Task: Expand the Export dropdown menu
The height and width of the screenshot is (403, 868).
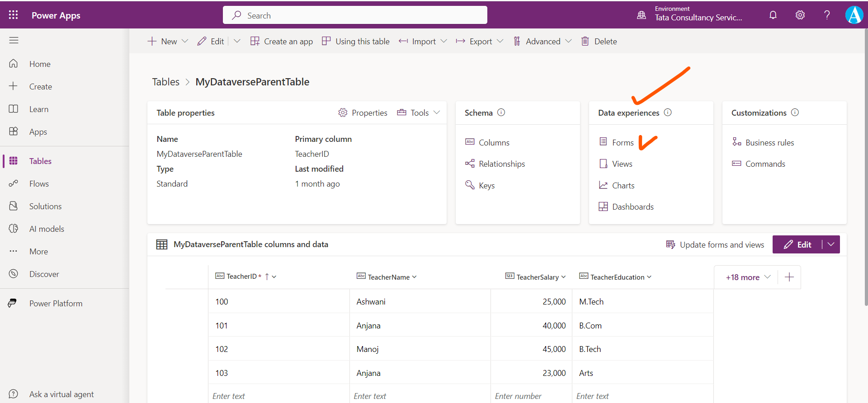Action: coord(500,41)
